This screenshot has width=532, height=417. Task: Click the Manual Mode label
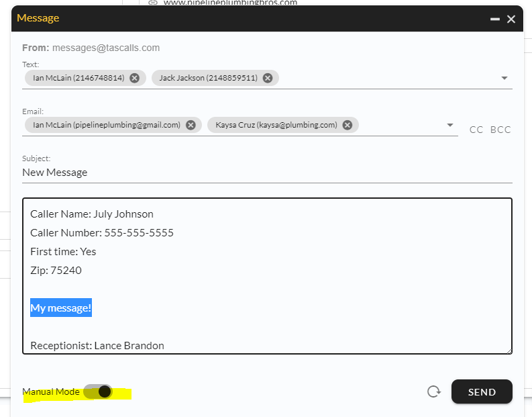[51, 391]
